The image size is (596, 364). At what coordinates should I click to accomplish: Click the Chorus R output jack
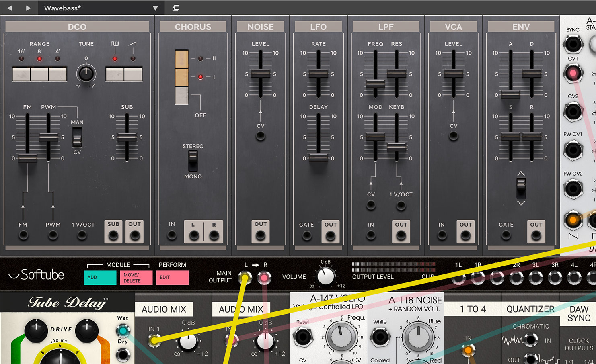214,235
